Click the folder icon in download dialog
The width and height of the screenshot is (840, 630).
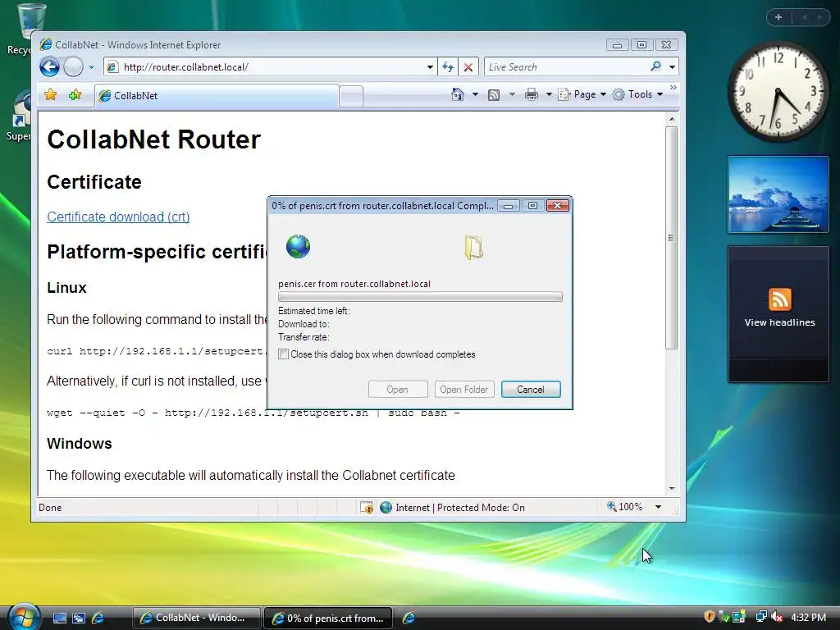[473, 247]
